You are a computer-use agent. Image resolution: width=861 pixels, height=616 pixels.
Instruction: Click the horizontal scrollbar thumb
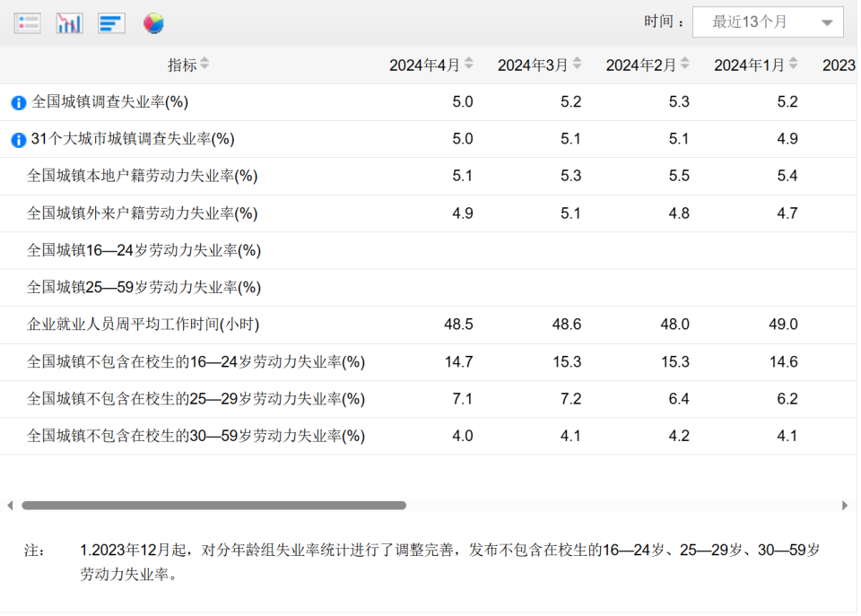pyautogui.click(x=214, y=505)
